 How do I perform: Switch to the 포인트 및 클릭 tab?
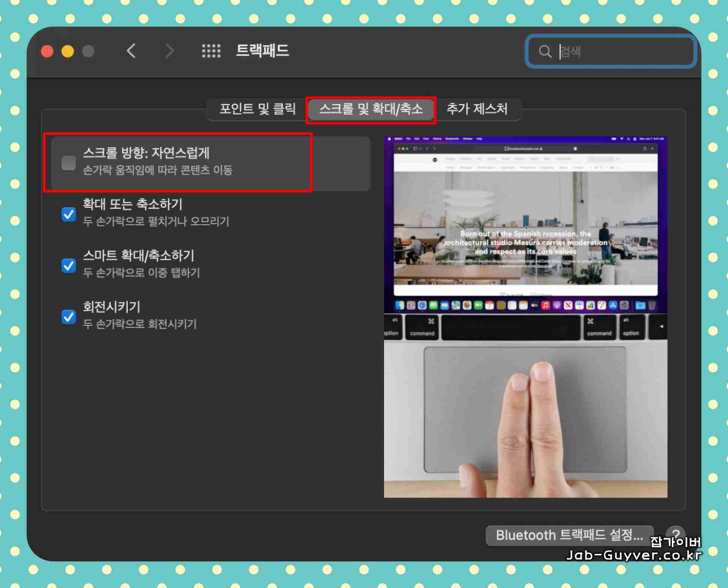click(258, 109)
